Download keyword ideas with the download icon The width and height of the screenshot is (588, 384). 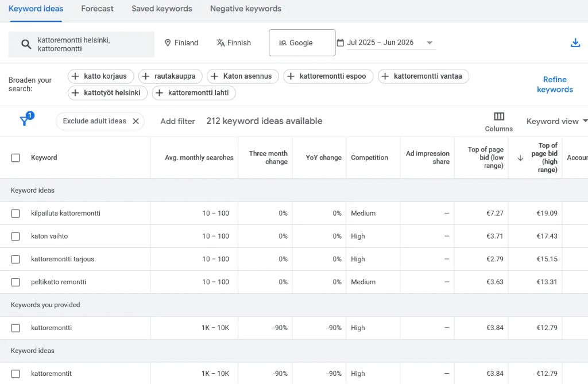(x=575, y=42)
